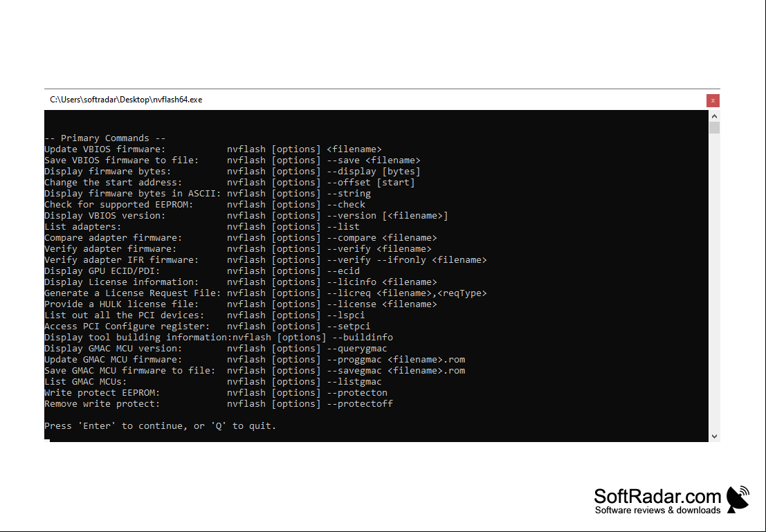766x532 pixels.
Task: Click 'Compare adapter firmware:' text
Action: coord(113,238)
